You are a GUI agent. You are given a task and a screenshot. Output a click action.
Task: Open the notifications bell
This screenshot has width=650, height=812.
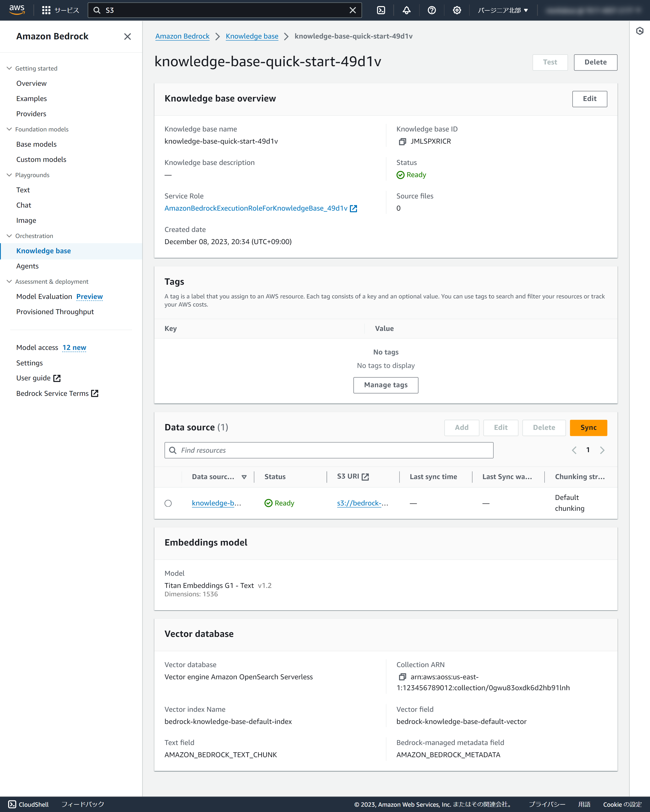tap(406, 10)
